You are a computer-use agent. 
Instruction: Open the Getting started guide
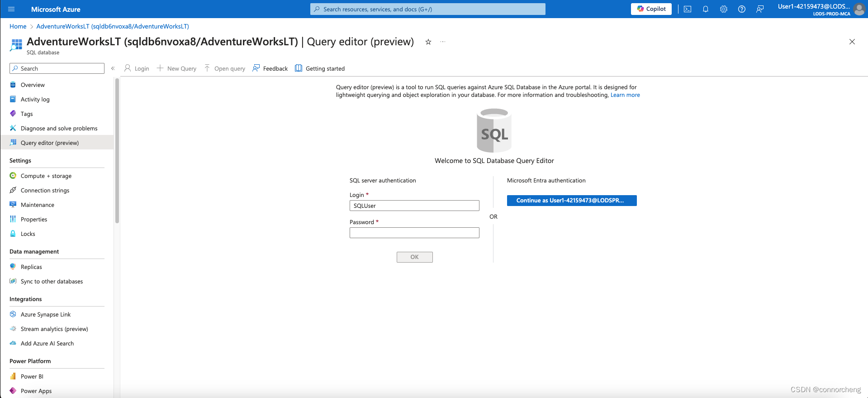pyautogui.click(x=320, y=68)
